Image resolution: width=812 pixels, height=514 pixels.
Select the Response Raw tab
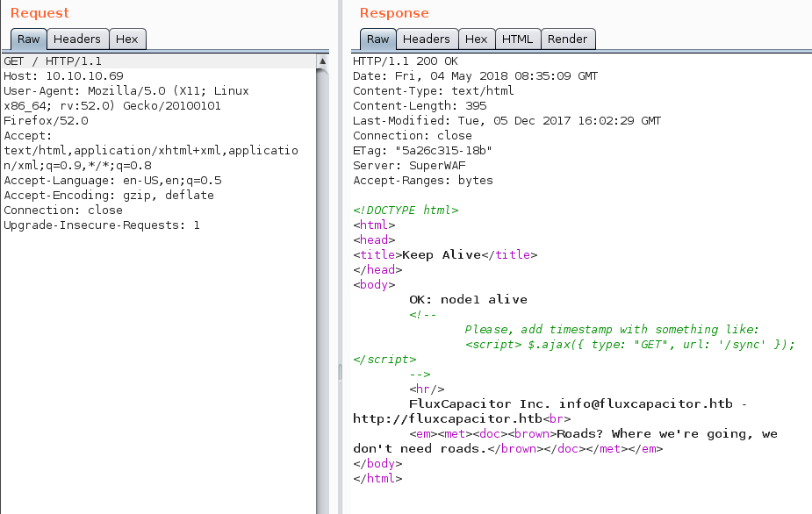[378, 39]
